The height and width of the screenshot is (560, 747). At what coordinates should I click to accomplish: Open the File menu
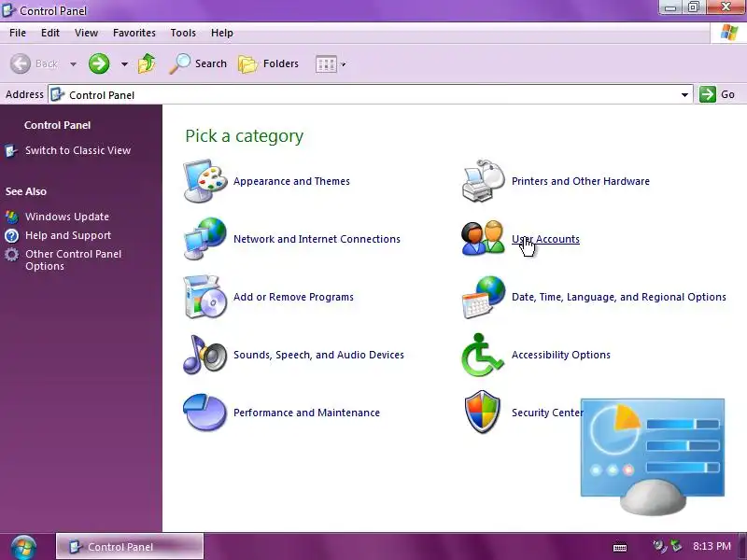point(18,33)
